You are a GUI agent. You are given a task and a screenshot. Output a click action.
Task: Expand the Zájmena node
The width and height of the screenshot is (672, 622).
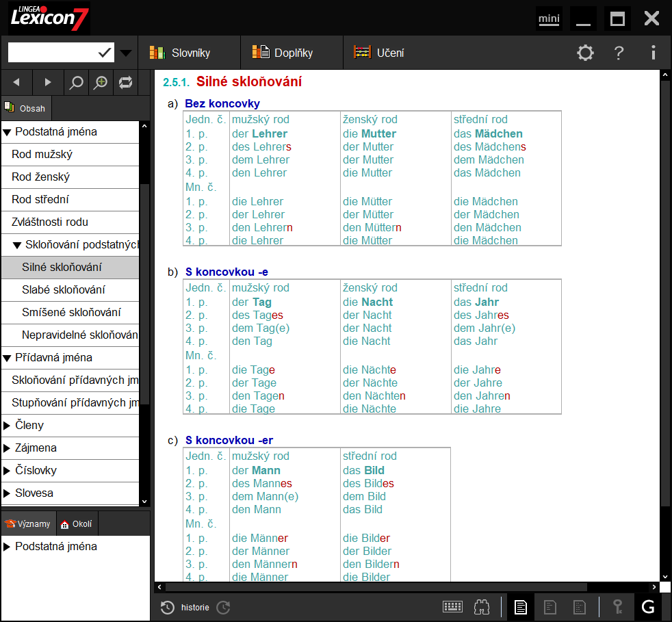pyautogui.click(x=7, y=448)
